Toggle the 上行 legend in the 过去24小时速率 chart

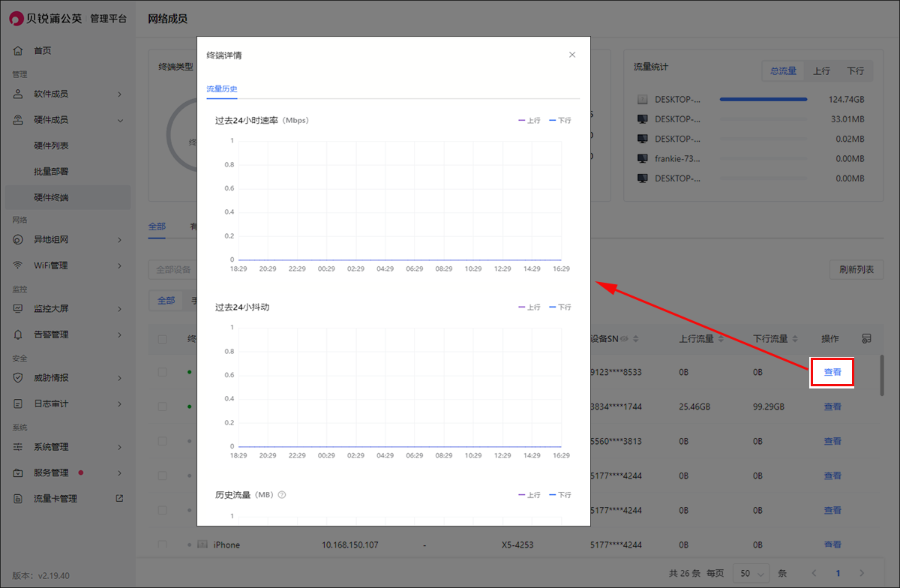529,120
